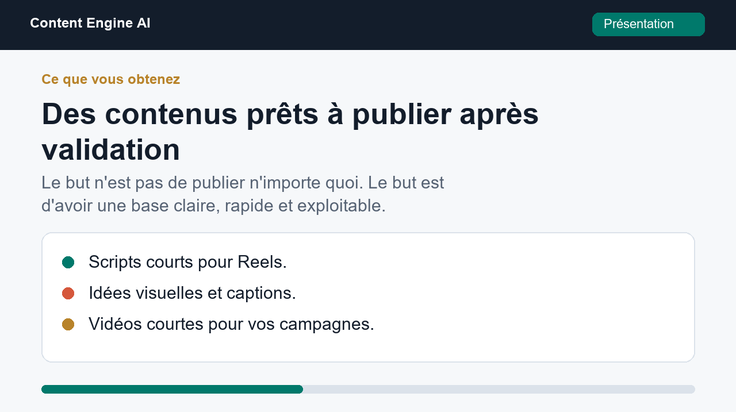Click the green filled part of progress bar

(172, 389)
